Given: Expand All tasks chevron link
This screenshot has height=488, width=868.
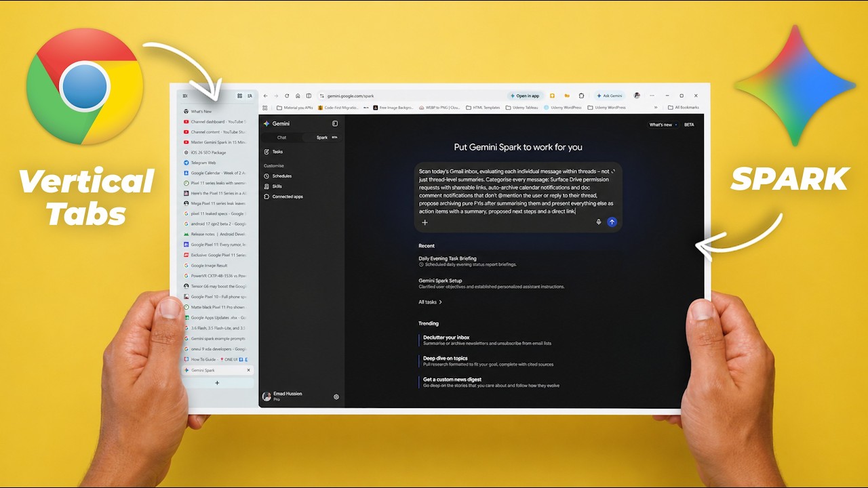Looking at the screenshot, I should [431, 302].
